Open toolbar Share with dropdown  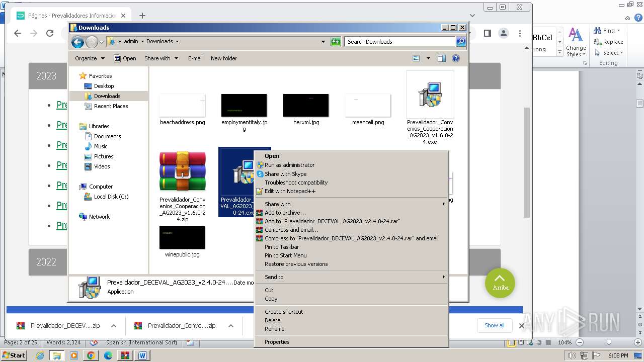click(161, 58)
